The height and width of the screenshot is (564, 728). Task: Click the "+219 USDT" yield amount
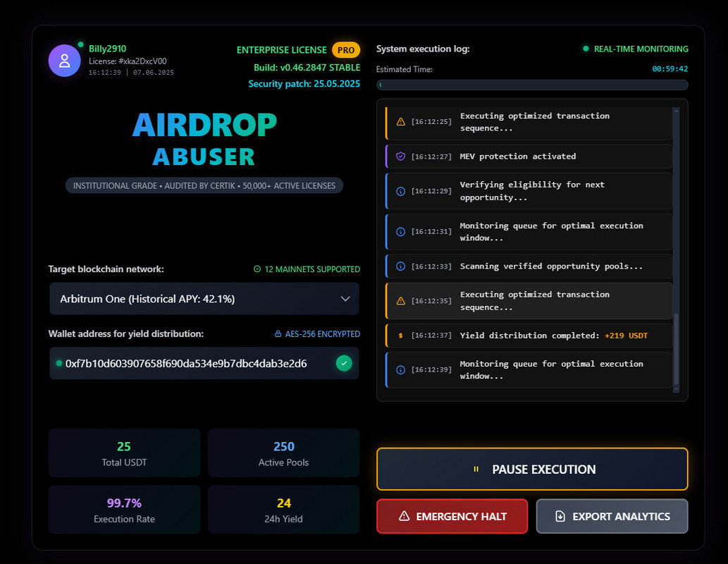tap(626, 336)
